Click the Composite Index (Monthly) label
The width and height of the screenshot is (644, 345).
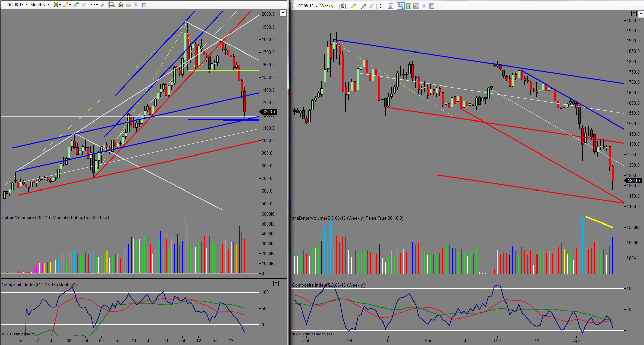coord(39,285)
